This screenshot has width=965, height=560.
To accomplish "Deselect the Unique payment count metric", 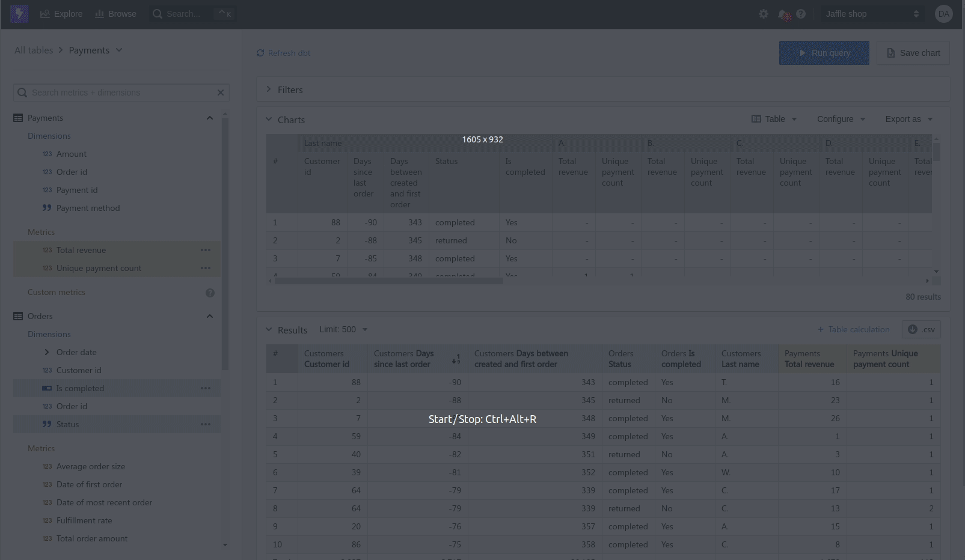I will tap(99, 268).
